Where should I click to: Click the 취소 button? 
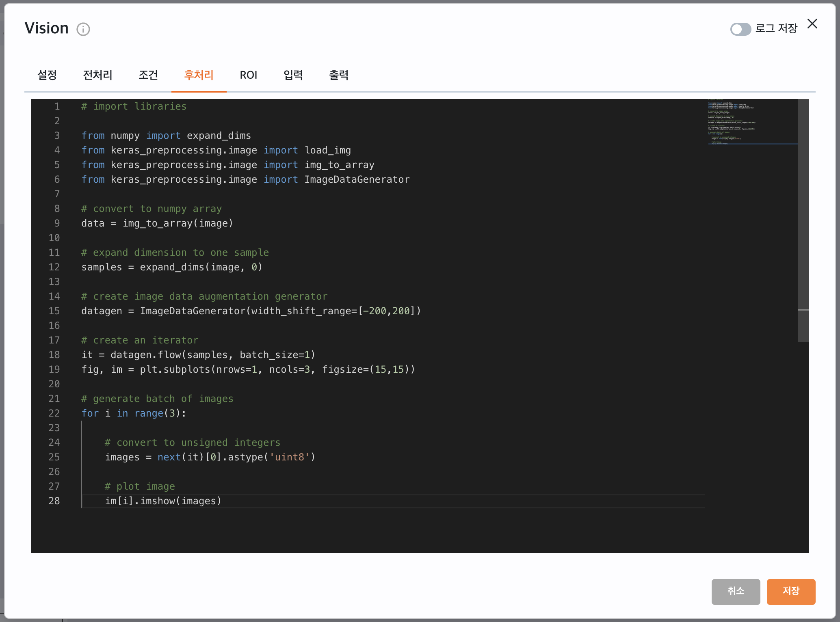click(x=736, y=592)
